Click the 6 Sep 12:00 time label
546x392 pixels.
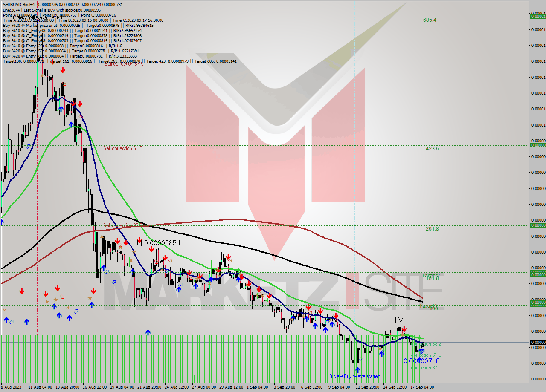coord(312,387)
